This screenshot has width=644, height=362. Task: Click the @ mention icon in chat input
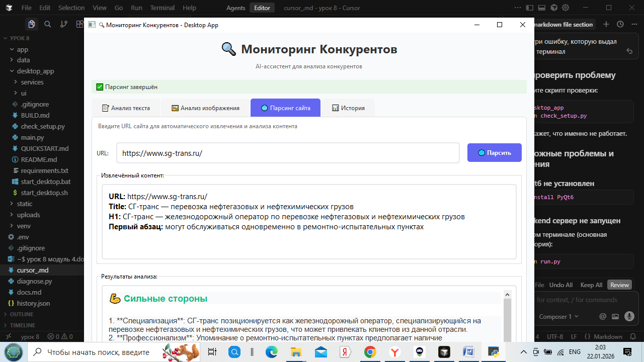(x=603, y=316)
